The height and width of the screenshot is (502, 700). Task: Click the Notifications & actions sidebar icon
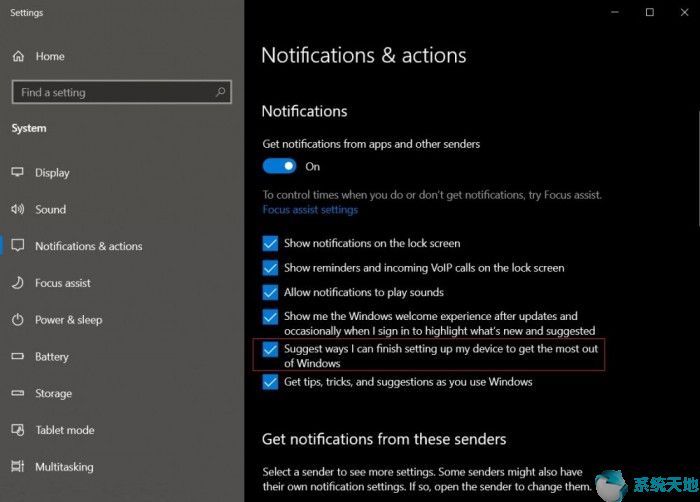tap(17, 246)
